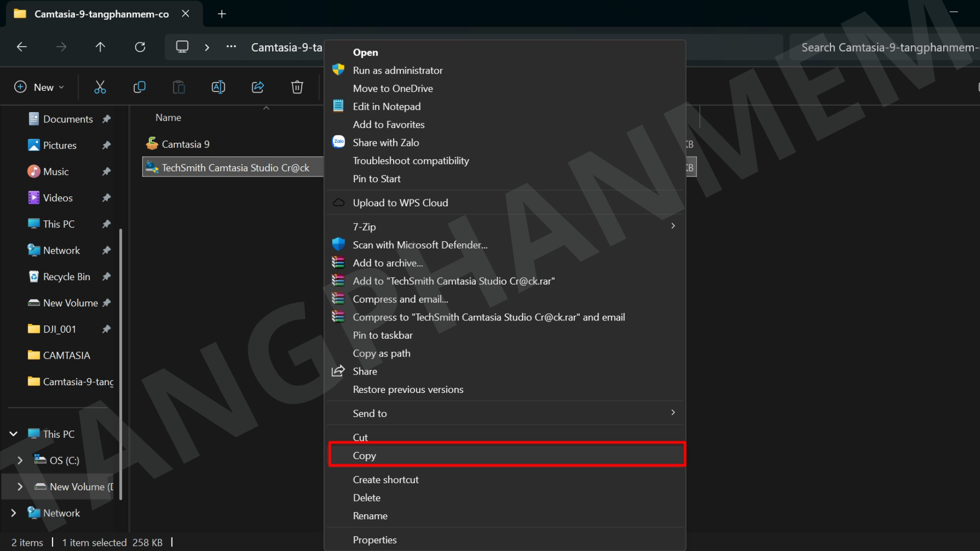Unpin Documents via its pin icon

(x=106, y=119)
